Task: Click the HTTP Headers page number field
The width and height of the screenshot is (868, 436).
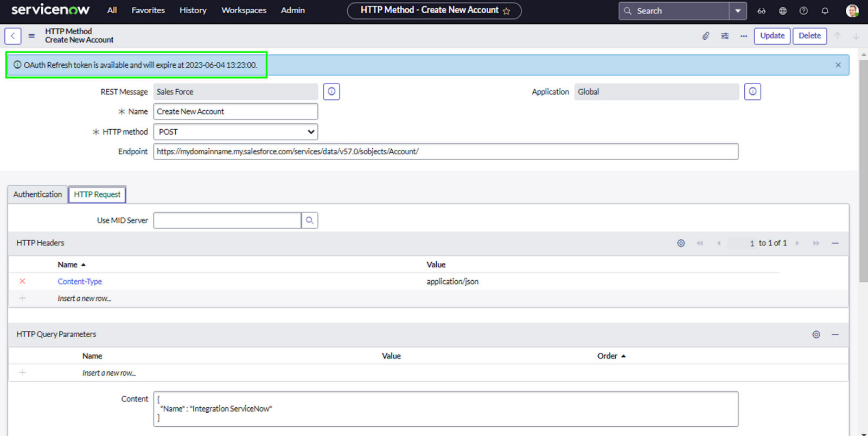Action: [x=742, y=243]
